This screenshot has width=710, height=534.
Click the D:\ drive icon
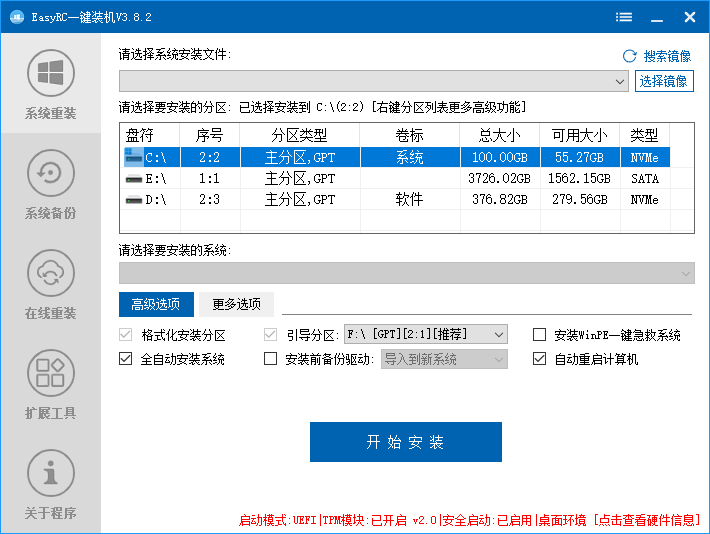[x=134, y=200]
